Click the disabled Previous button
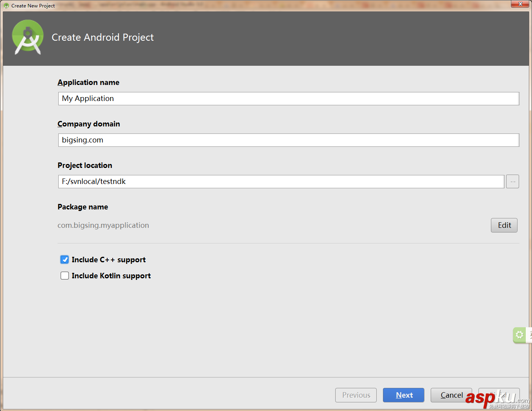 356,395
